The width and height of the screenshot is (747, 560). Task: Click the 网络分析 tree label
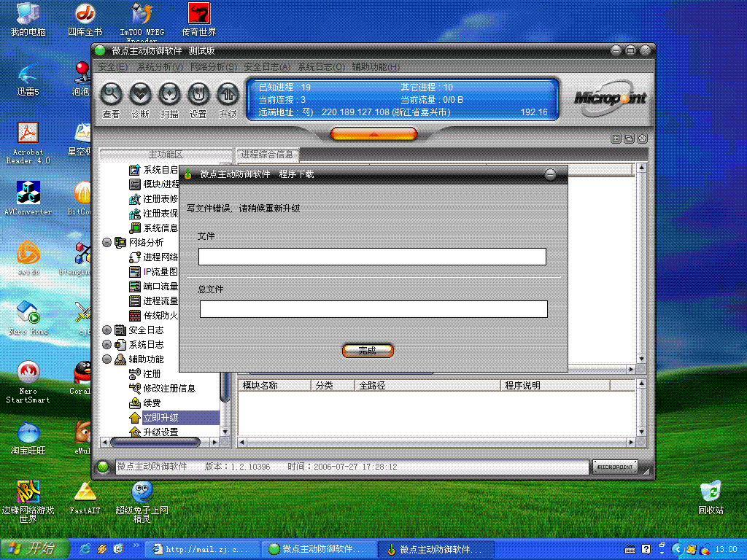tap(146, 242)
